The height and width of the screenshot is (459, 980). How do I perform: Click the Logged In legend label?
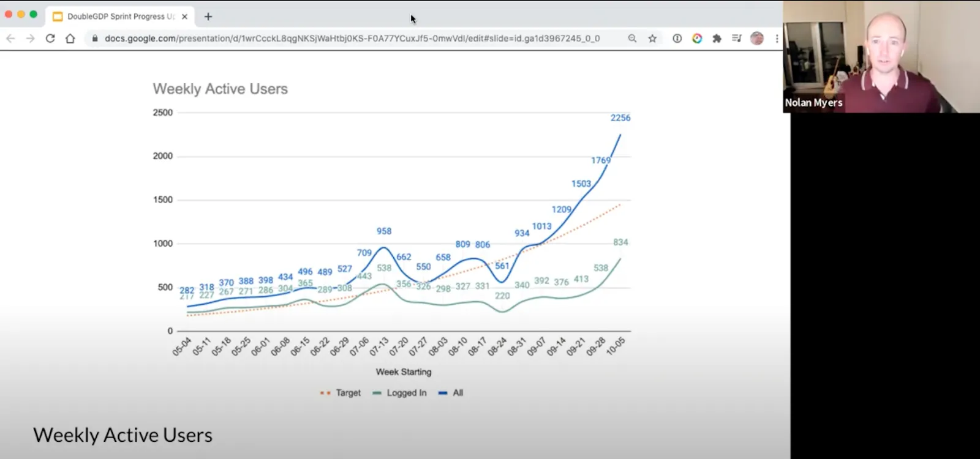(x=407, y=393)
